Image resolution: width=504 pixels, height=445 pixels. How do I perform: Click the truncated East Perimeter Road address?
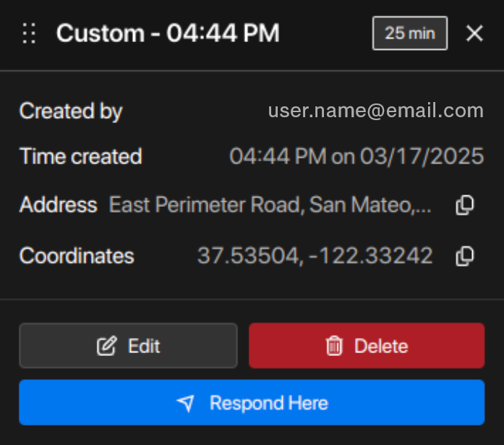(x=270, y=205)
